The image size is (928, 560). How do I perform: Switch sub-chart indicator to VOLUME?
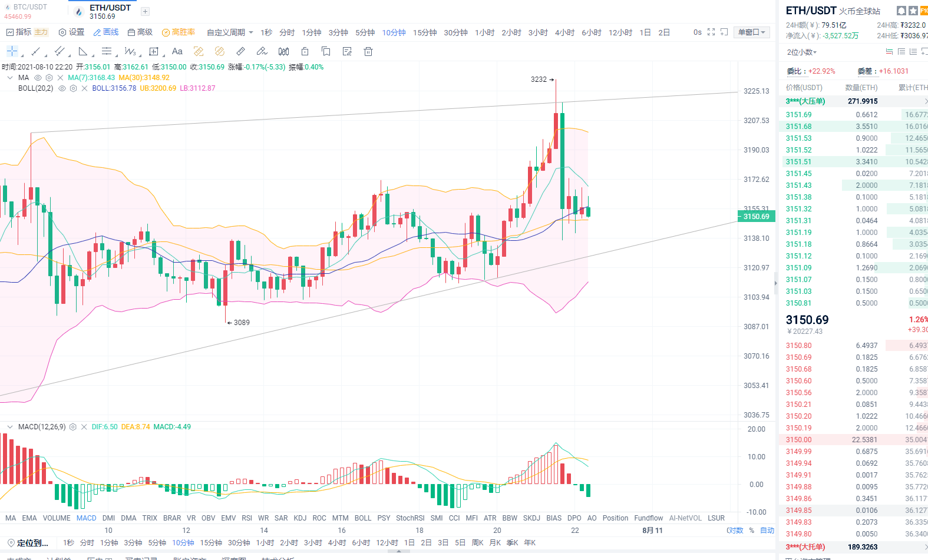point(57,518)
